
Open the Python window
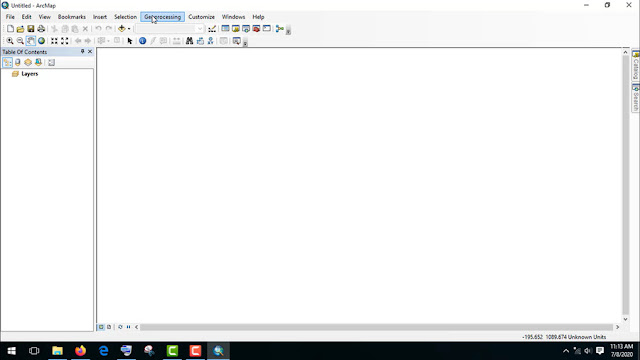[267, 29]
